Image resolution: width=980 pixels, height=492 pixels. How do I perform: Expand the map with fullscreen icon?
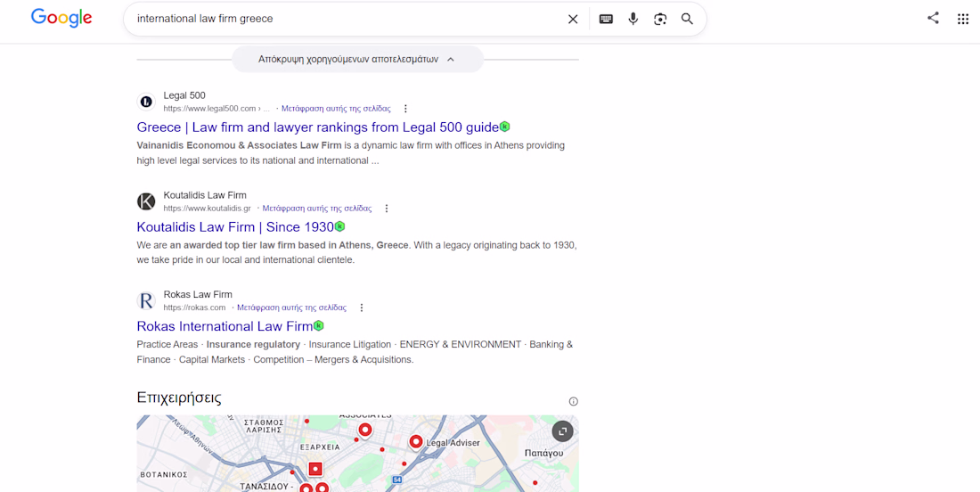click(562, 431)
